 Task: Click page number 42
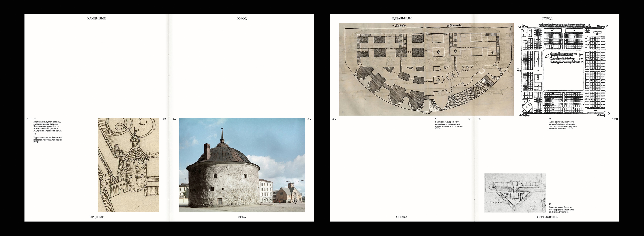164,119
